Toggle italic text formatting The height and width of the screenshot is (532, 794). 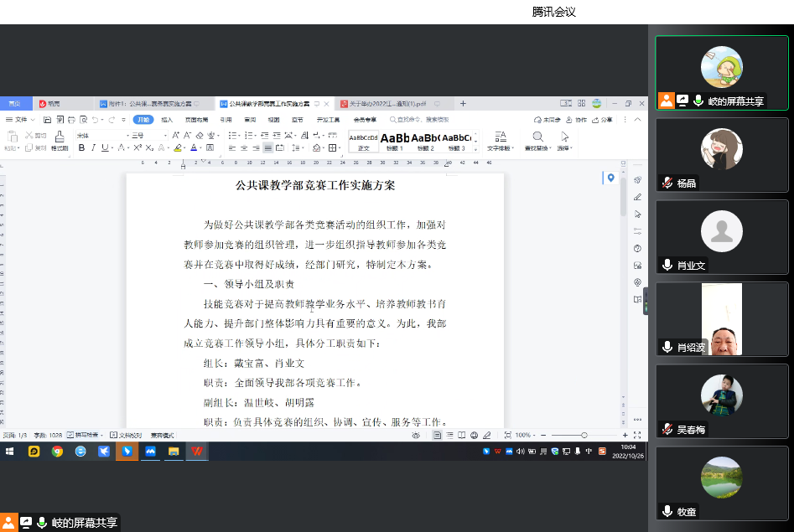93,148
